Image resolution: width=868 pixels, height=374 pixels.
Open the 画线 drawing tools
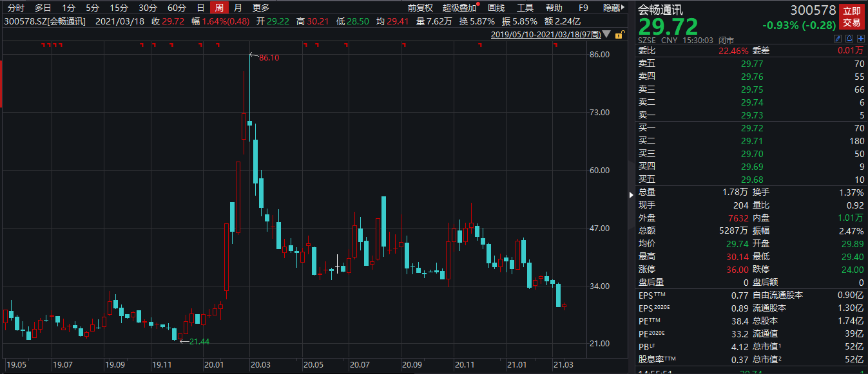(x=496, y=8)
